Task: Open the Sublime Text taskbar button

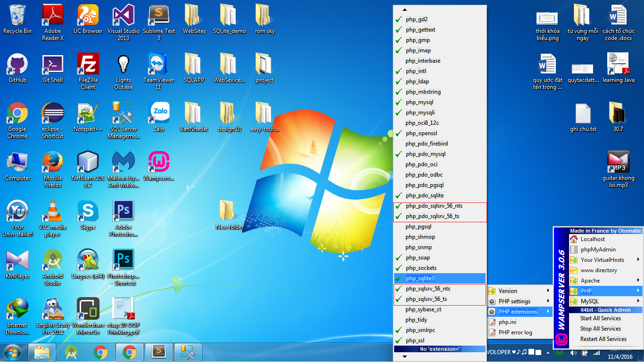Action: point(159,352)
